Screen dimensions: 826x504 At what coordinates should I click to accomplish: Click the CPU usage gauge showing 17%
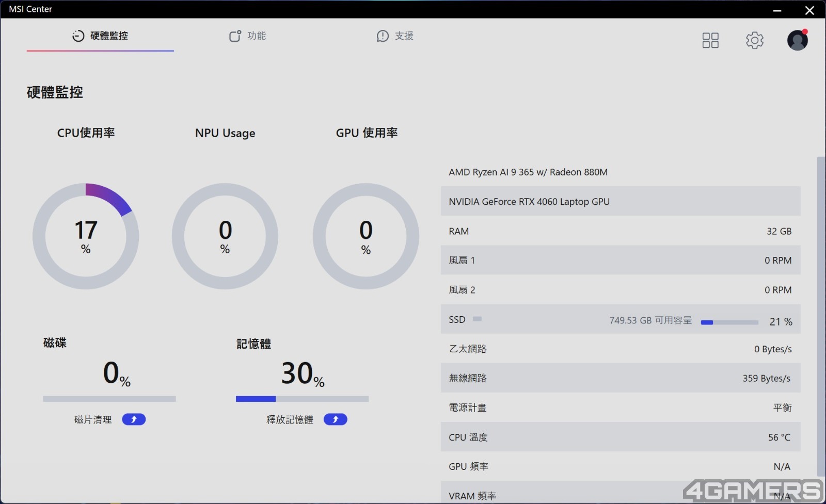[x=86, y=236]
